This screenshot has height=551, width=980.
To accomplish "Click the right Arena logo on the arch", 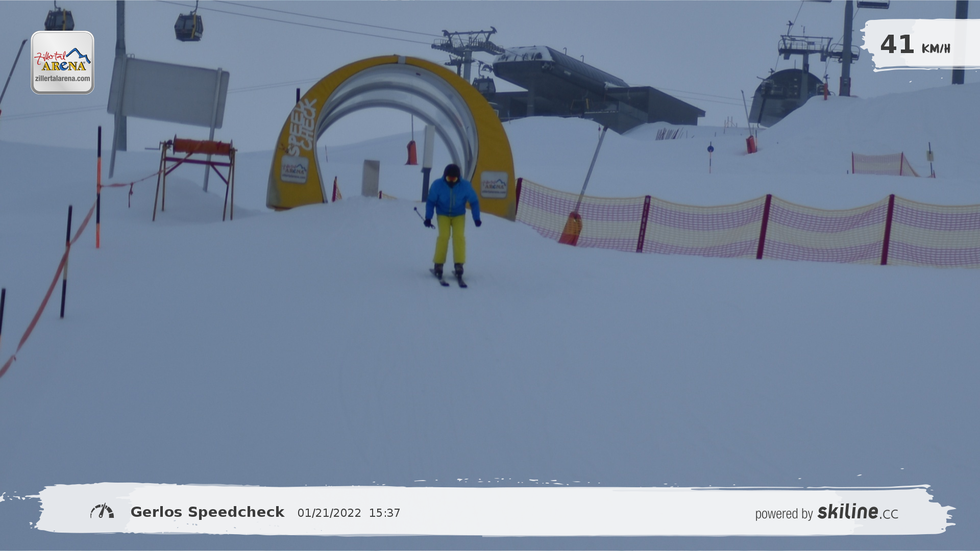I will tap(494, 185).
